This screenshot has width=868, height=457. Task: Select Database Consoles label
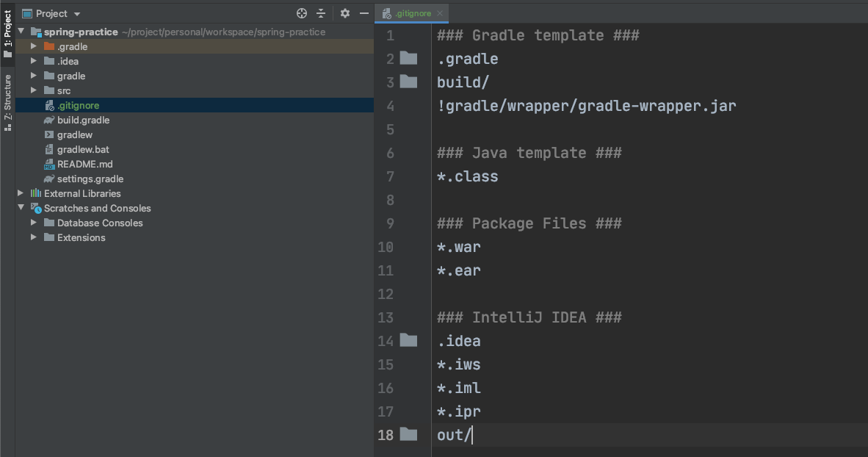point(100,223)
